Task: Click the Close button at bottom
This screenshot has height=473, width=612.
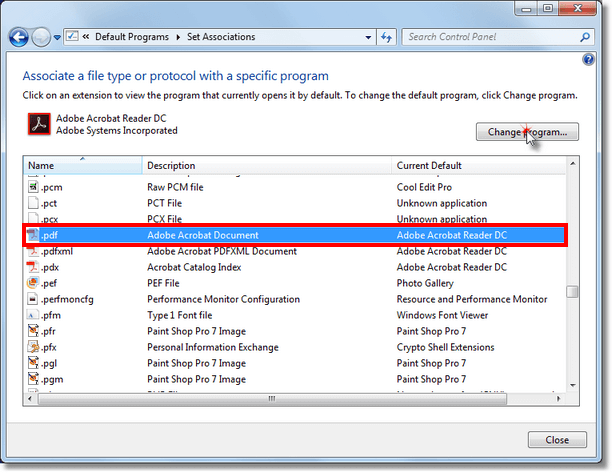Action: pyautogui.click(x=557, y=440)
